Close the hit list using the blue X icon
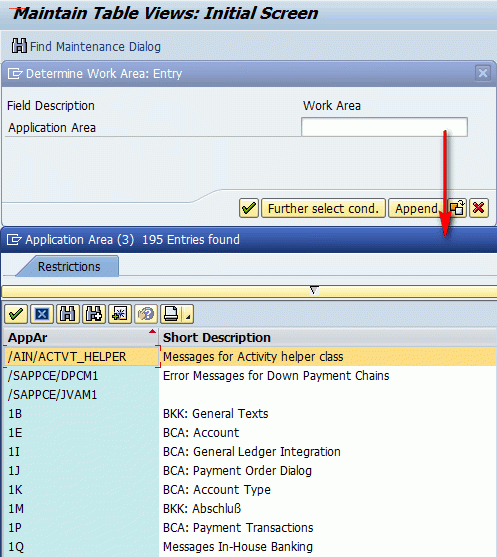 [x=42, y=314]
